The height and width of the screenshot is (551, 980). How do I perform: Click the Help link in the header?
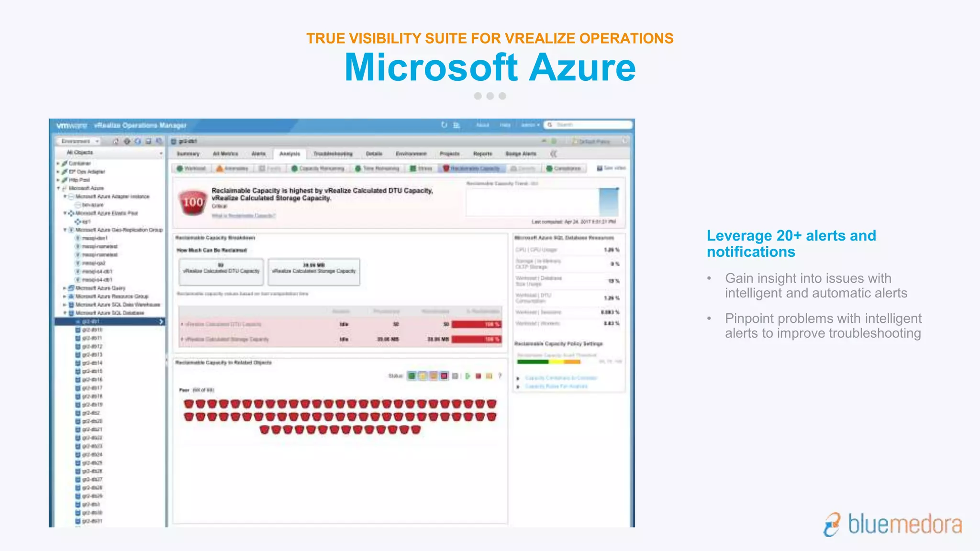[505, 125]
